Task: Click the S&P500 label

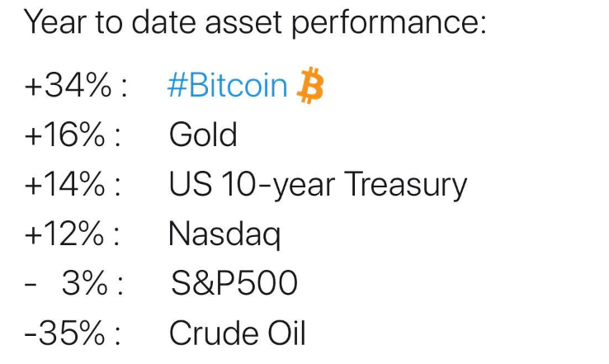Action: point(234,283)
